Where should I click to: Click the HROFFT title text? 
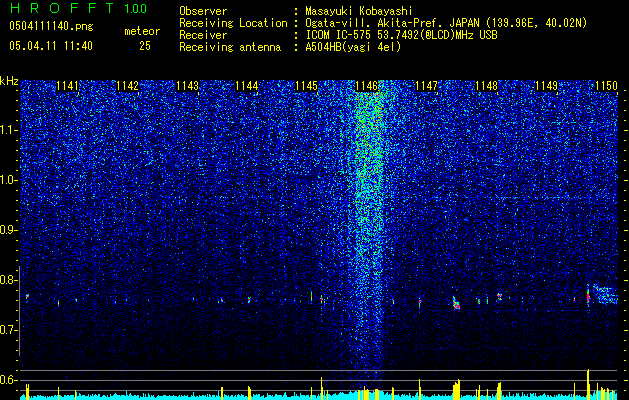point(62,8)
